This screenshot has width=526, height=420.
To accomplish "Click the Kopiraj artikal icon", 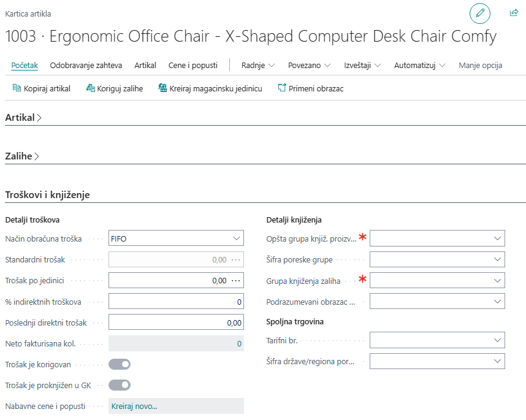I will (17, 88).
